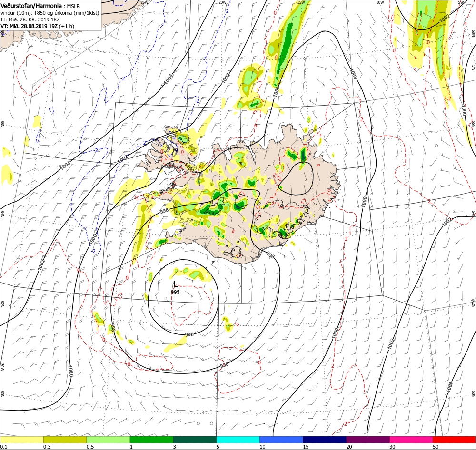Click the '15' legend scale value
Viewport: 476px width, 450px height.
click(306, 447)
